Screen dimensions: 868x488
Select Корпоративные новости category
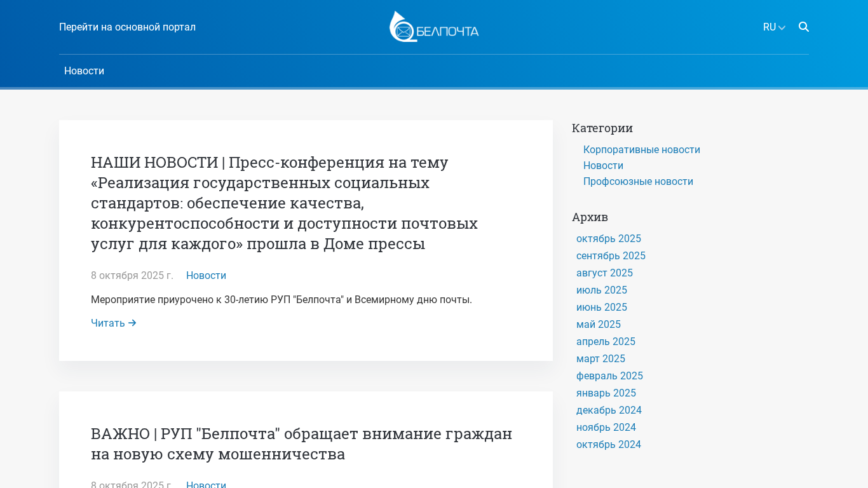[x=642, y=149]
